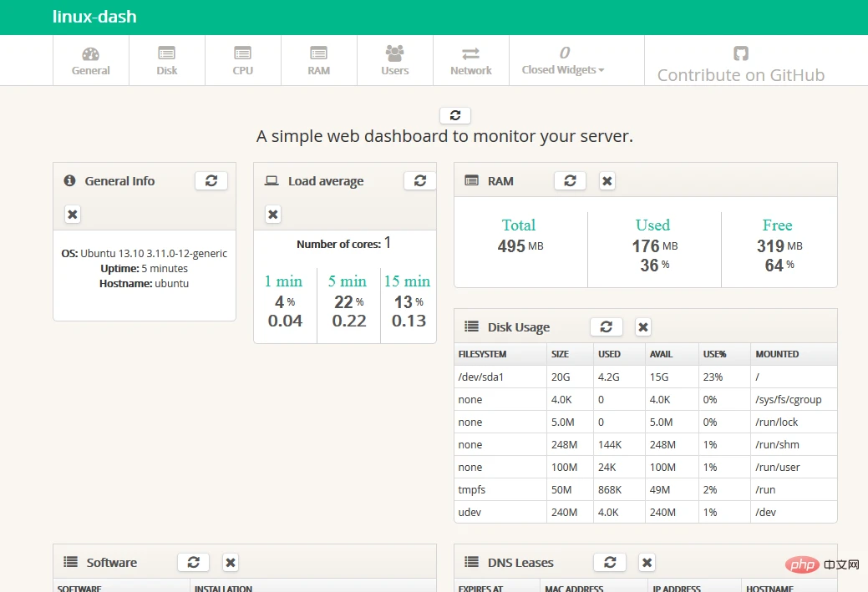Click the Software widget list icon

tap(71, 562)
